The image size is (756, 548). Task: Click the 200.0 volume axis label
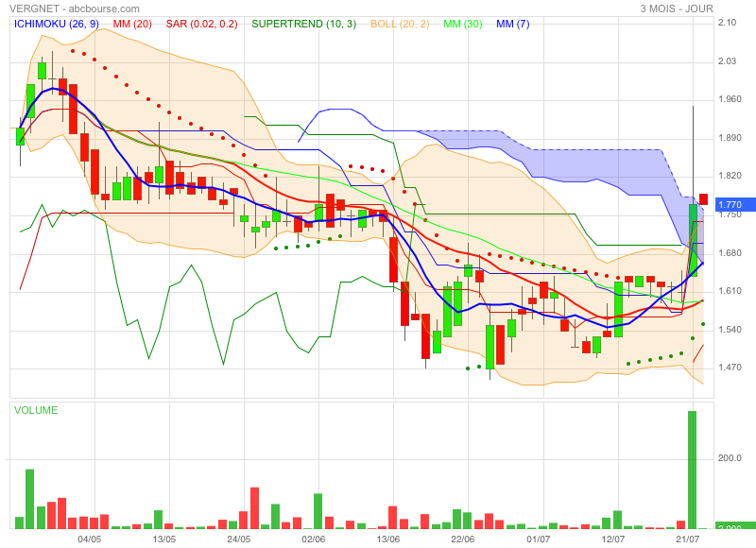(730, 458)
